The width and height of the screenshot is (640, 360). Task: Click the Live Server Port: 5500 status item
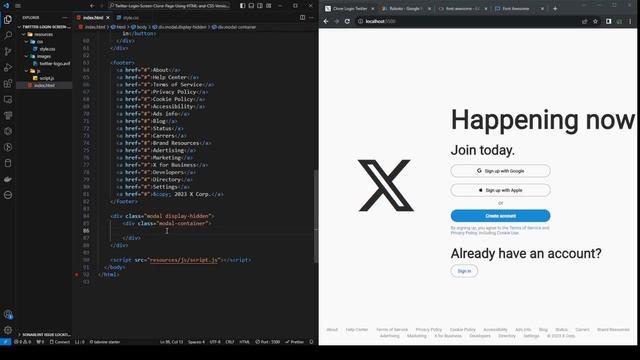(x=268, y=342)
